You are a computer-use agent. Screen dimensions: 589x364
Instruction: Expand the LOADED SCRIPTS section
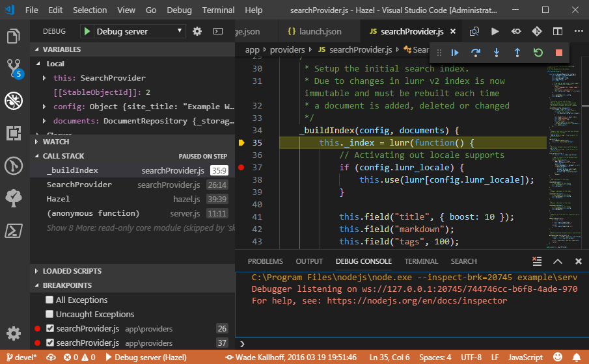point(72,271)
